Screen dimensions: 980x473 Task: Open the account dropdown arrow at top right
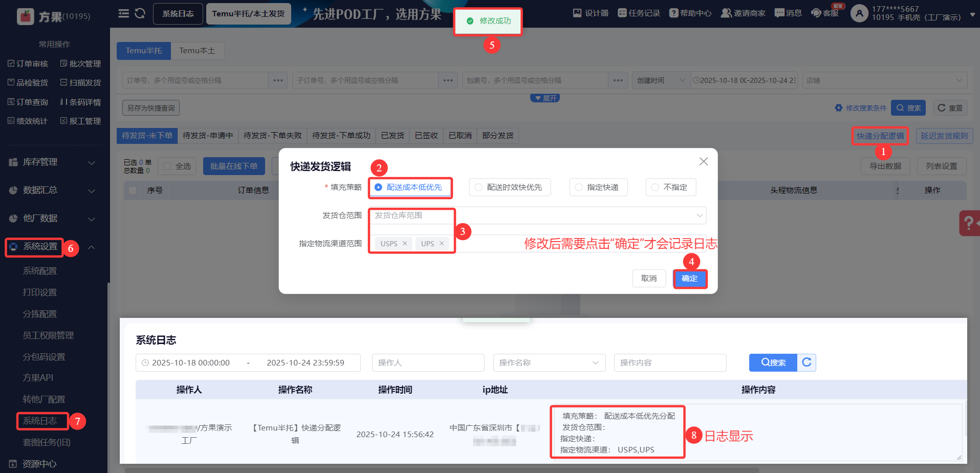[972, 14]
